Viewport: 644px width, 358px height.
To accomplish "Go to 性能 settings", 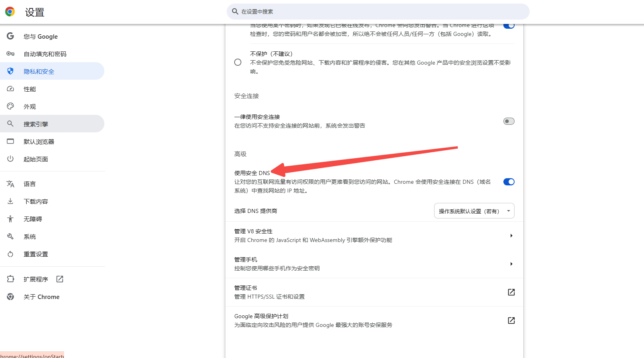I will point(52,89).
